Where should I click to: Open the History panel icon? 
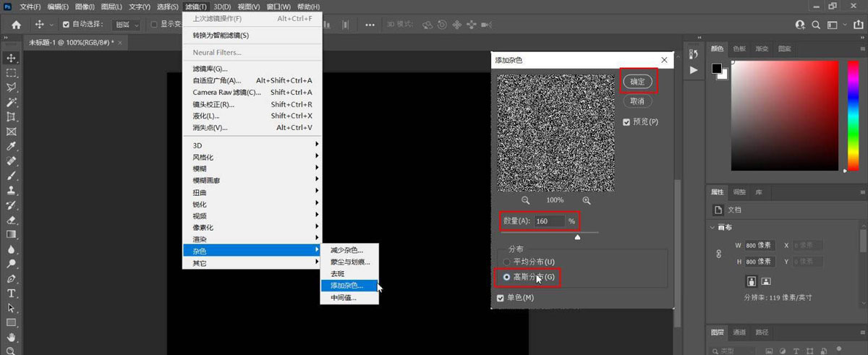click(x=694, y=54)
